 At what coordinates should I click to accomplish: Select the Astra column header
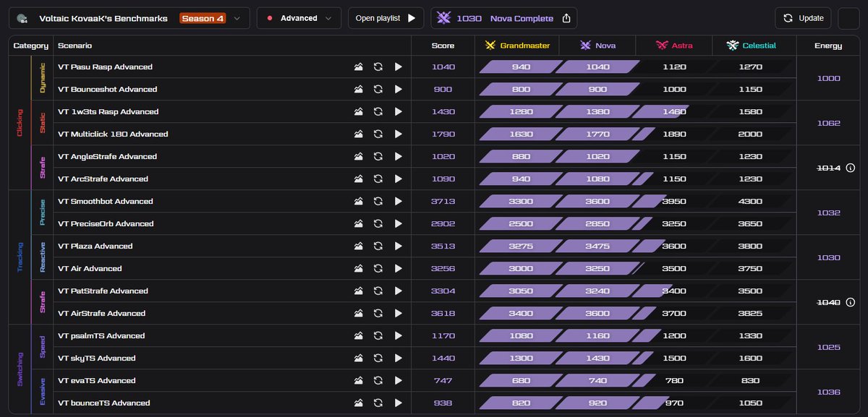[x=674, y=46]
